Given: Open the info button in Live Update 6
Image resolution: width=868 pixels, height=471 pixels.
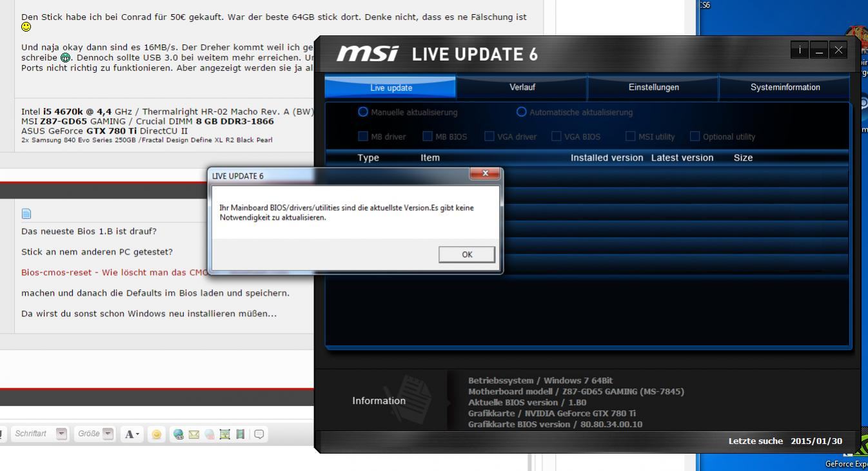Looking at the screenshot, I should click(x=800, y=50).
